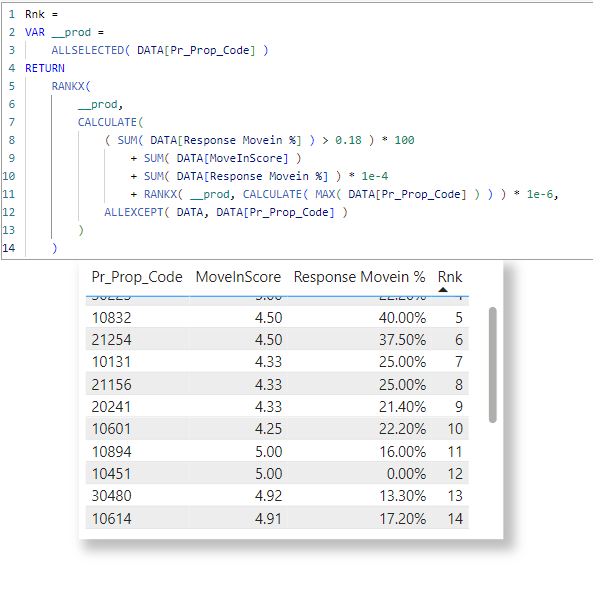Select cell with property code 21254
Image resolution: width=593 pixels, height=595 pixels.
click(x=112, y=340)
